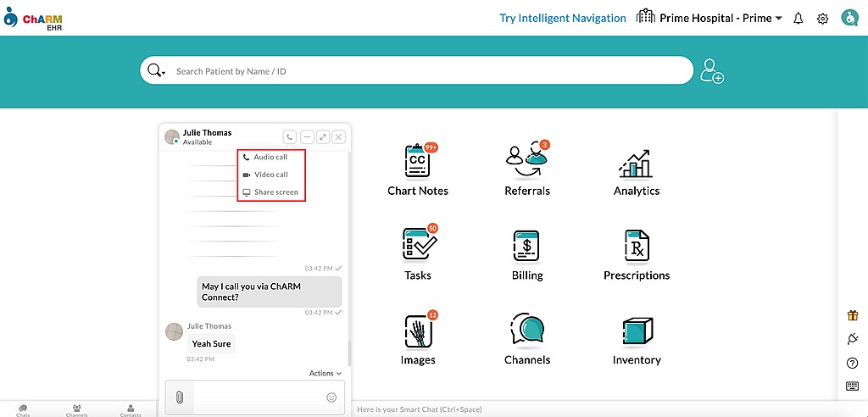Open the Referrals module
The image size is (868, 417).
click(x=526, y=159)
